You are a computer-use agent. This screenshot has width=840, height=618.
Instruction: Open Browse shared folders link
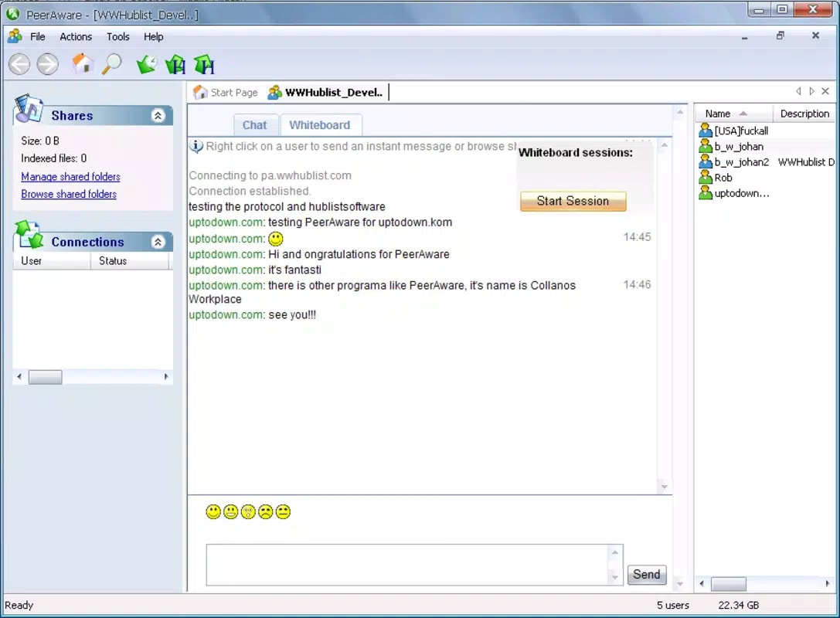(69, 194)
